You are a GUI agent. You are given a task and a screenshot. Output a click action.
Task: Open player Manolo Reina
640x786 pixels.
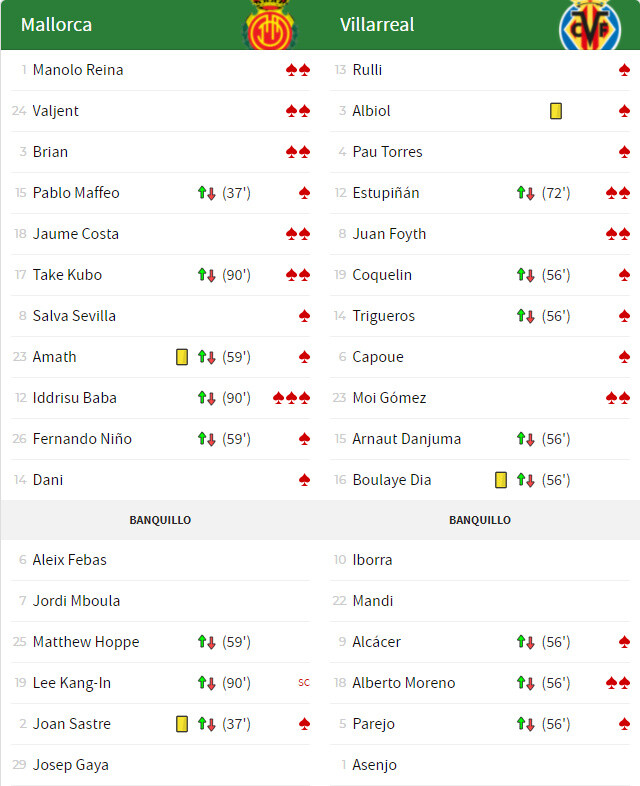coord(78,70)
